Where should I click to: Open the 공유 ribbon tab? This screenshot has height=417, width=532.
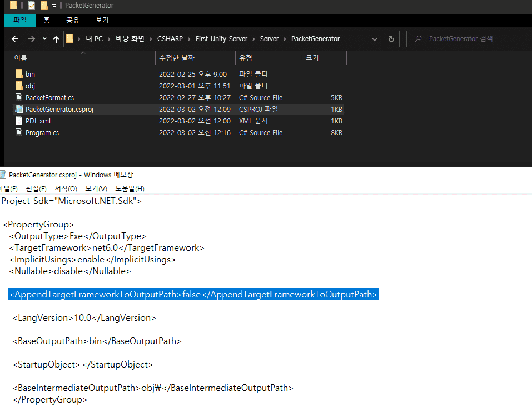coord(73,20)
